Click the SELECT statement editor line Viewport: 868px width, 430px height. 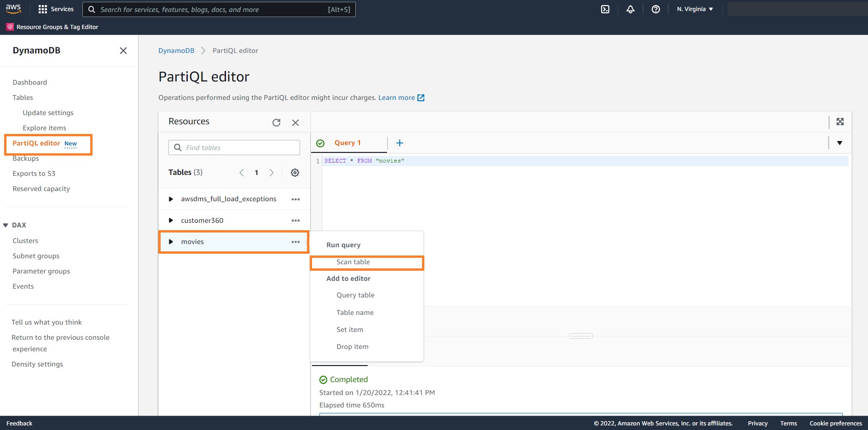click(585, 161)
